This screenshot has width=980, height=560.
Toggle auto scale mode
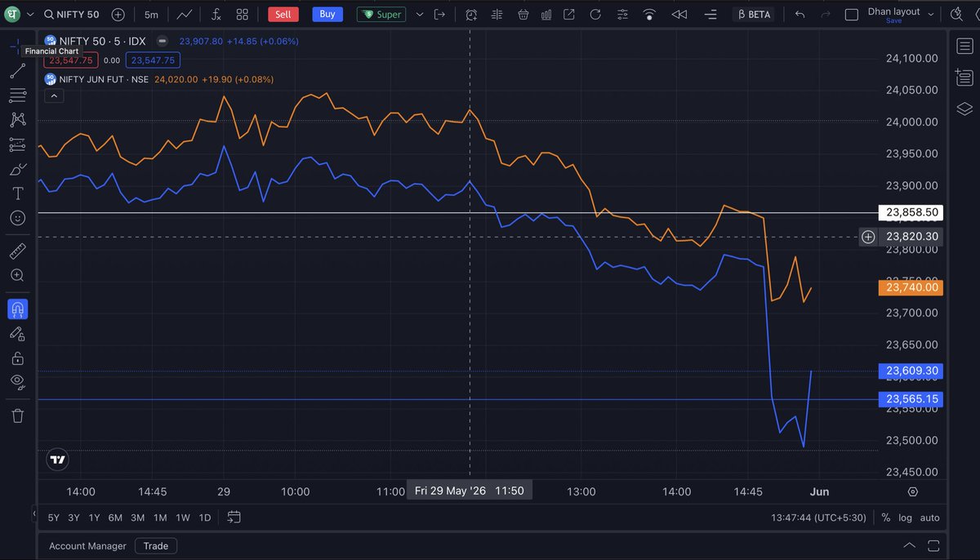coord(929,518)
